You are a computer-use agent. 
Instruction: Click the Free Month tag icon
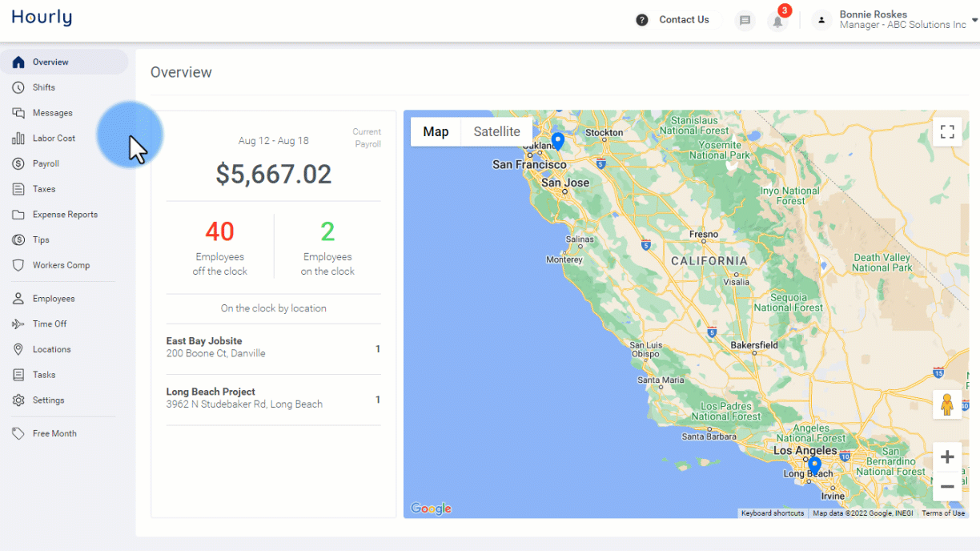18,433
